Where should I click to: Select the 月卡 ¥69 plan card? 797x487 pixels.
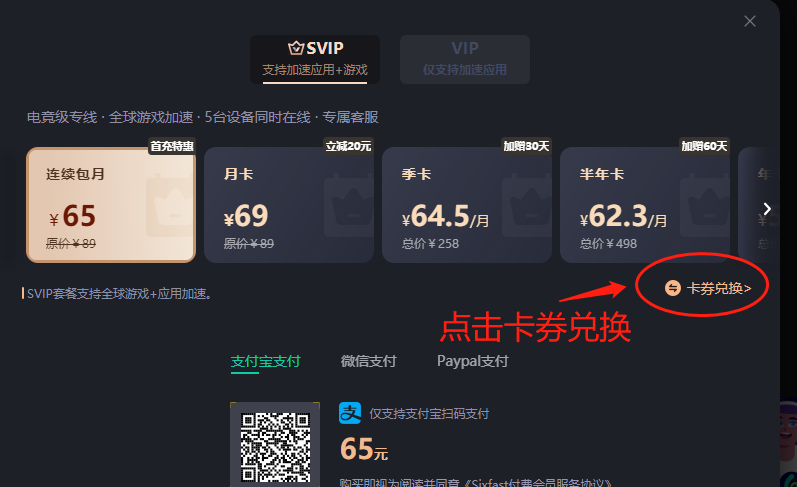click(289, 205)
